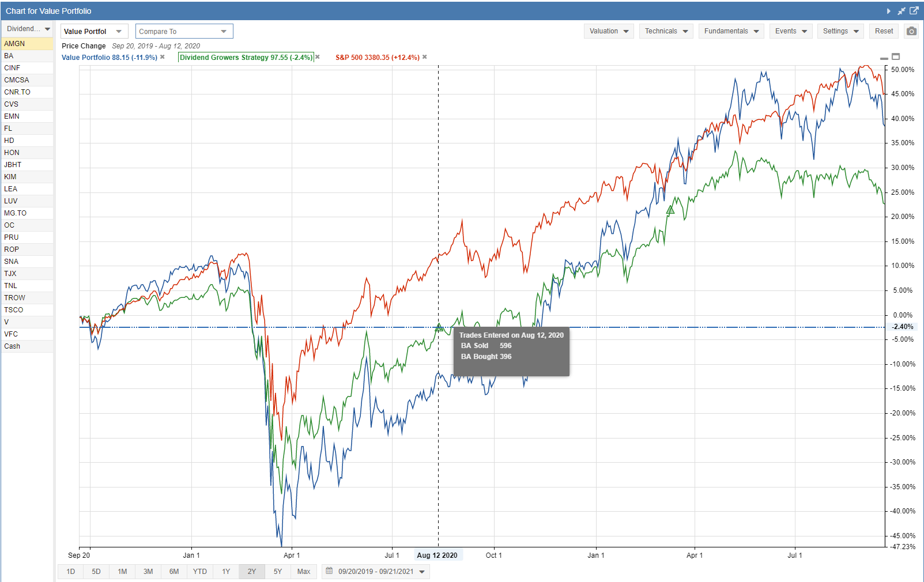Maximize the chart pane with the window icon

(896, 56)
